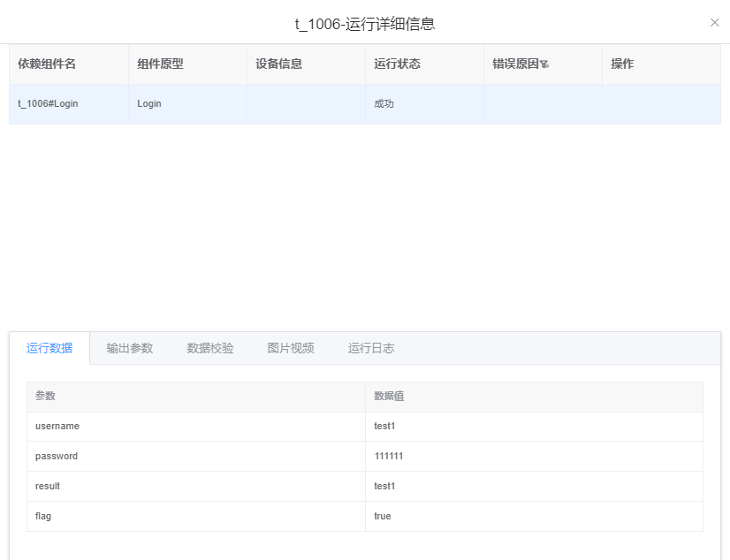View the 图片视频 tab
Screen dimensions: 730x560
[291, 348]
